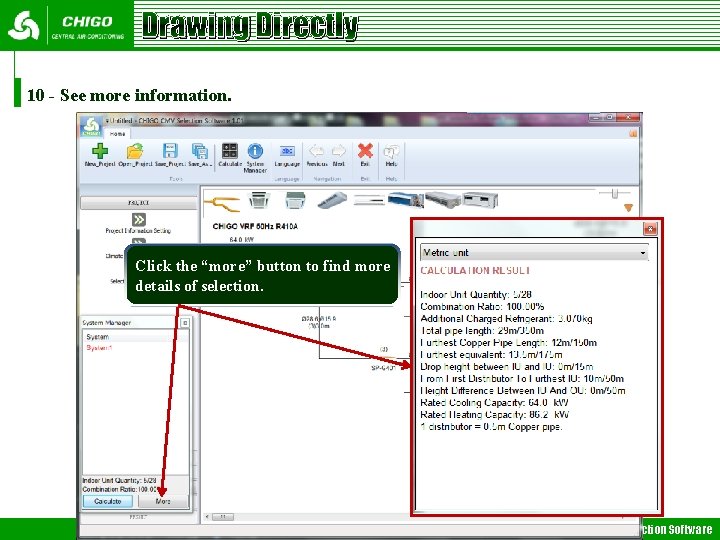Click the New_Project green plus icon
720x540 pixels.
(x=100, y=151)
